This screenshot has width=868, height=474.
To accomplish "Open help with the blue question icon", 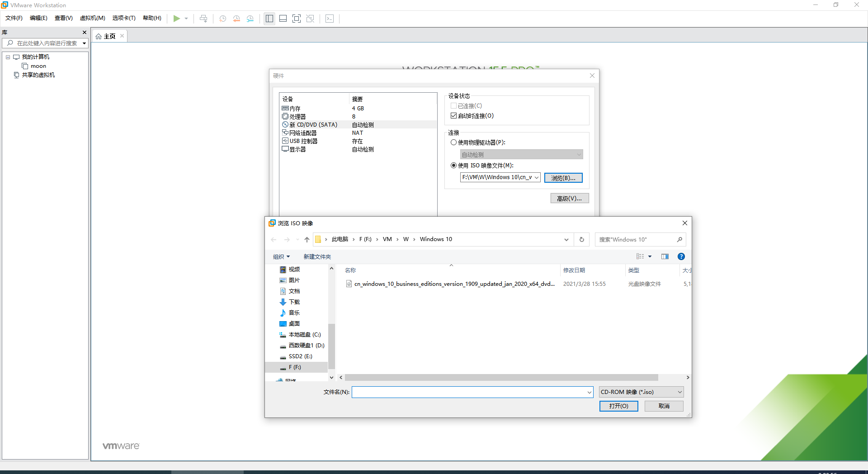I will click(x=681, y=256).
